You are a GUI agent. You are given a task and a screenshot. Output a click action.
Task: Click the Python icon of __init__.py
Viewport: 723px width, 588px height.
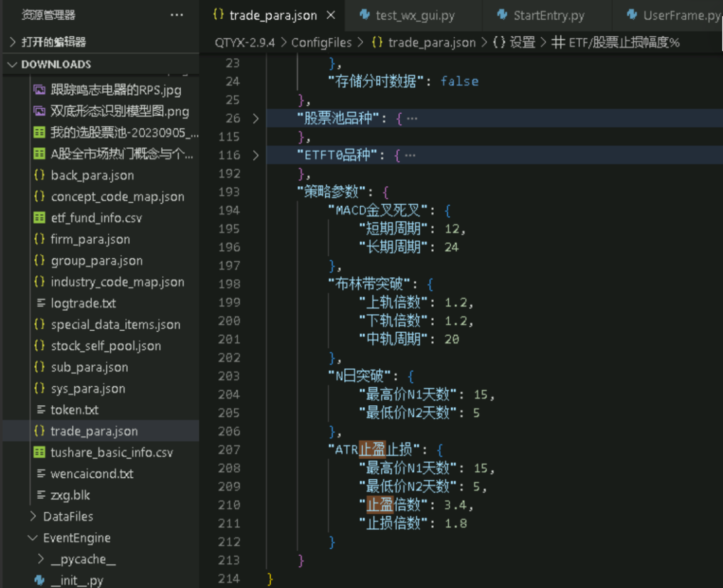tap(39, 580)
